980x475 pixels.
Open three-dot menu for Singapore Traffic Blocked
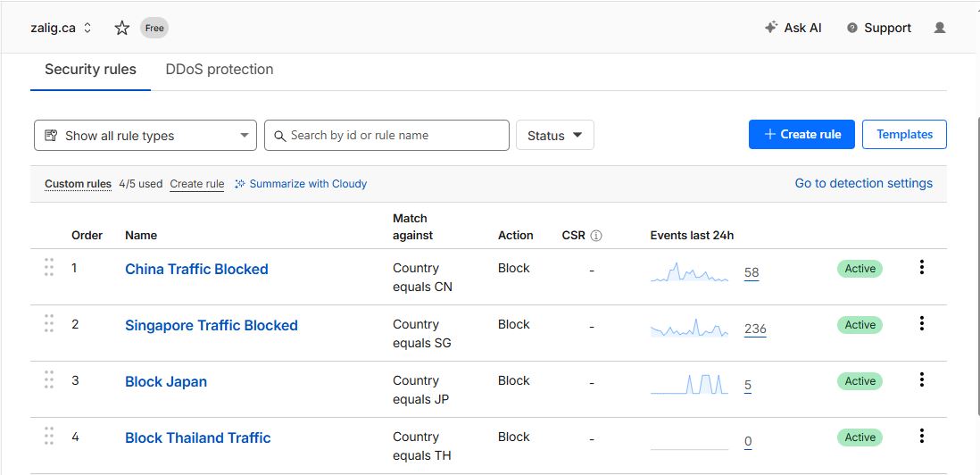[x=921, y=324]
